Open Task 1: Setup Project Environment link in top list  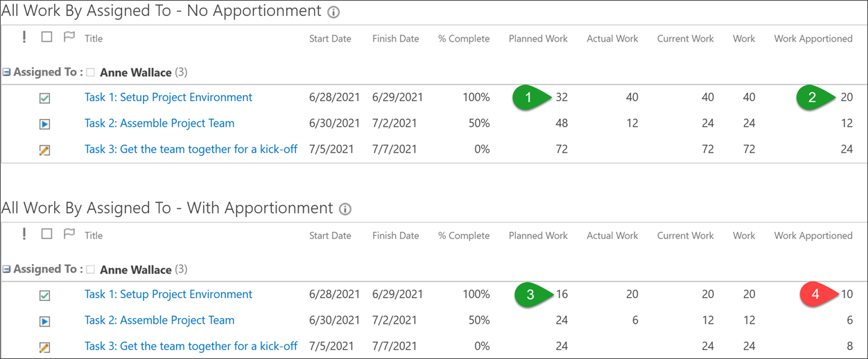pyautogui.click(x=168, y=98)
